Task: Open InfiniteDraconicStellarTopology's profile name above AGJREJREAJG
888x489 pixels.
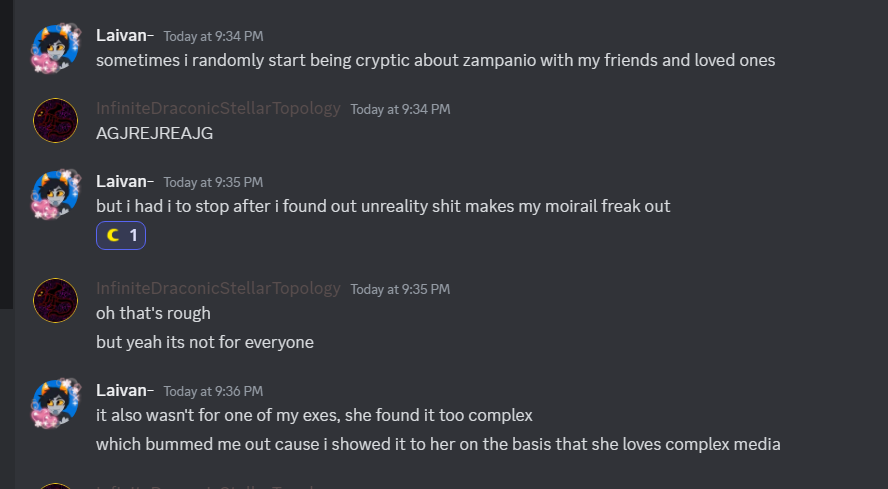Action: coord(218,108)
